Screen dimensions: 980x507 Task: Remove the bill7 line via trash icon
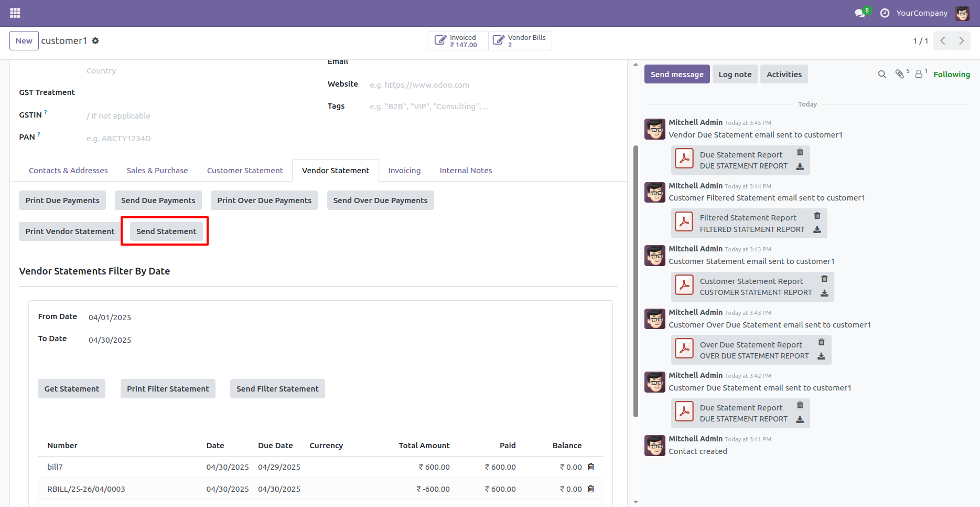tap(590, 467)
